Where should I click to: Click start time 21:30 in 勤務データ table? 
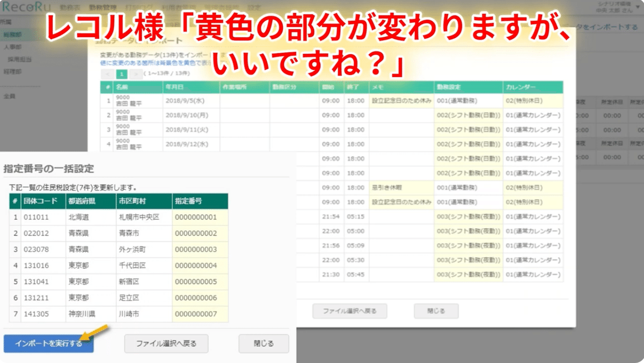(x=331, y=274)
